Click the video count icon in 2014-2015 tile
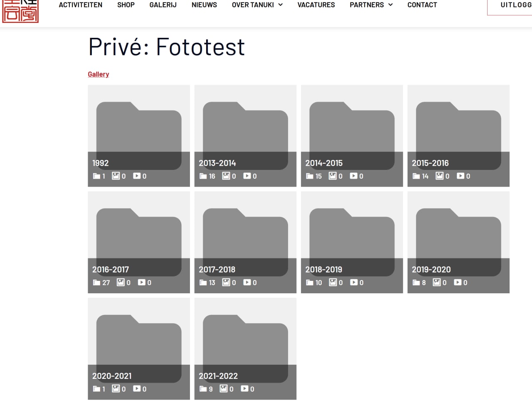Image resolution: width=532 pixels, height=403 pixels. (x=353, y=176)
